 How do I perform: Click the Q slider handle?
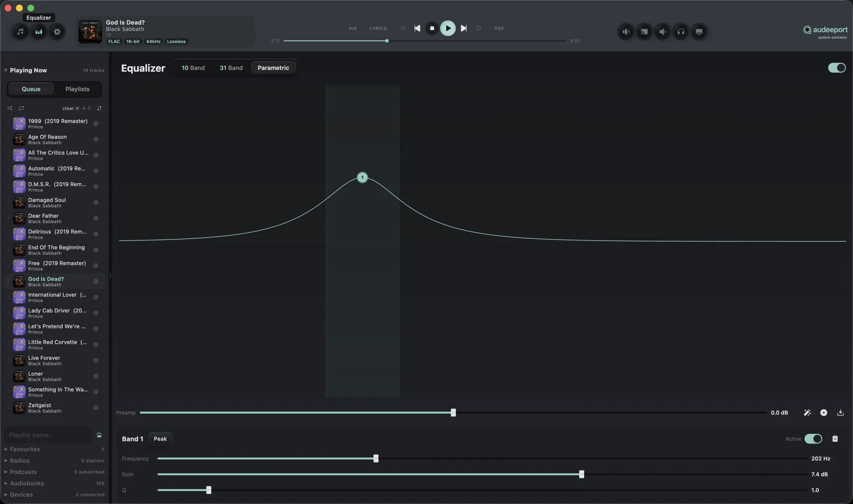point(209,490)
